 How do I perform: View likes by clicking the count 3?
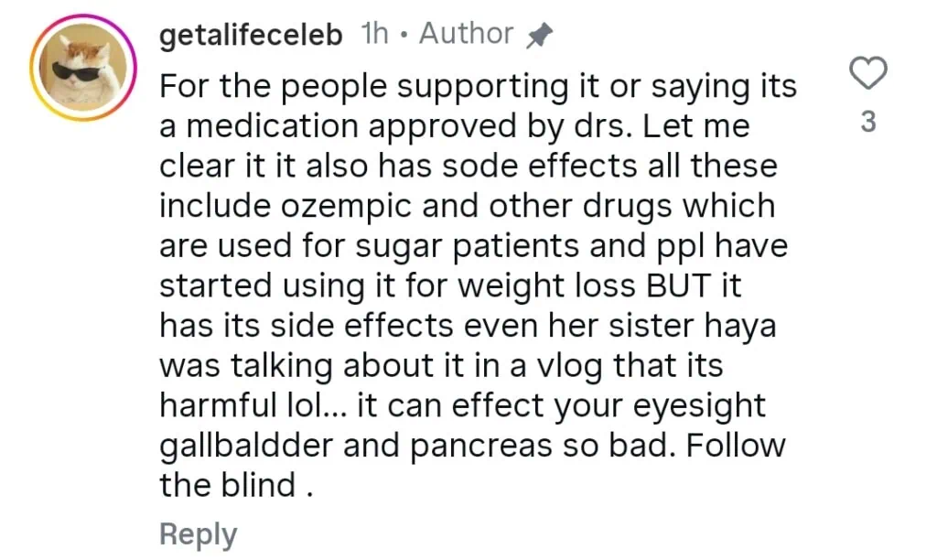[868, 122]
